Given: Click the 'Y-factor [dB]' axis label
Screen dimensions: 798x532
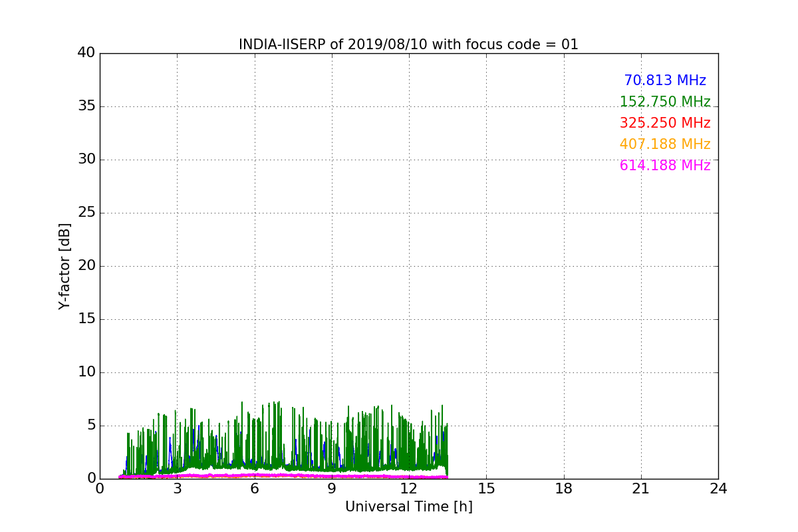Looking at the screenshot, I should click(x=65, y=266).
